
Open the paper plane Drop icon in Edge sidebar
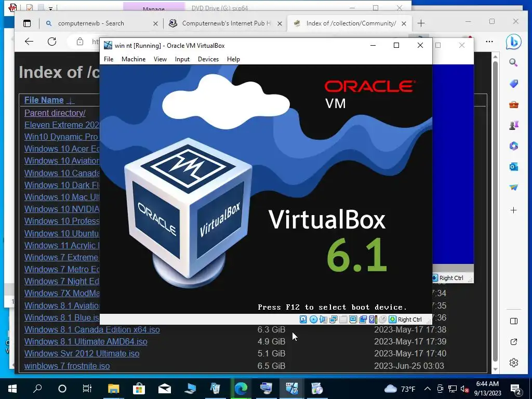(x=514, y=187)
